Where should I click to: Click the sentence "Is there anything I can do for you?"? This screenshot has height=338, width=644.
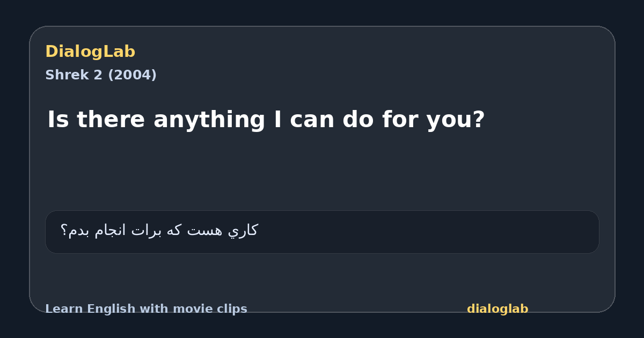(266, 120)
